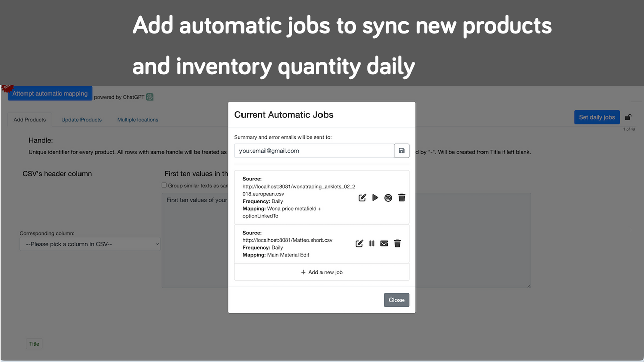Delete the wonatrading_anklets job
Image resolution: width=644 pixels, height=362 pixels.
[x=401, y=198]
